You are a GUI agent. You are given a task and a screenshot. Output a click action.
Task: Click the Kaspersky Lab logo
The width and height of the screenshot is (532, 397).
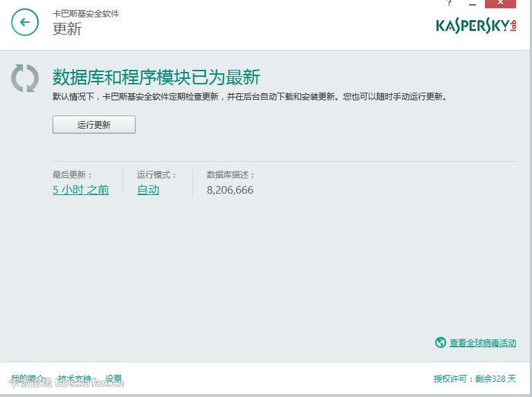click(x=476, y=26)
